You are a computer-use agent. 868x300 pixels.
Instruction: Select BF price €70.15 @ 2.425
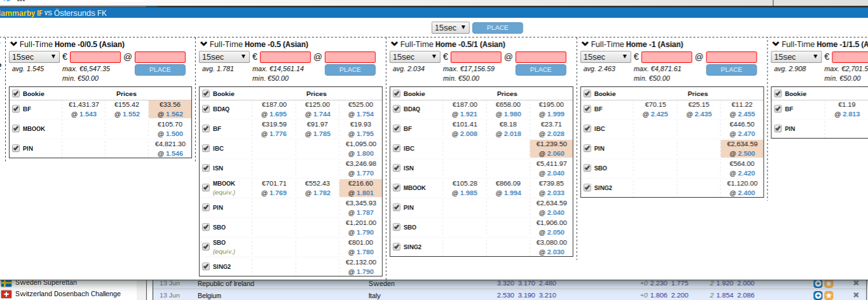pyautogui.click(x=656, y=109)
